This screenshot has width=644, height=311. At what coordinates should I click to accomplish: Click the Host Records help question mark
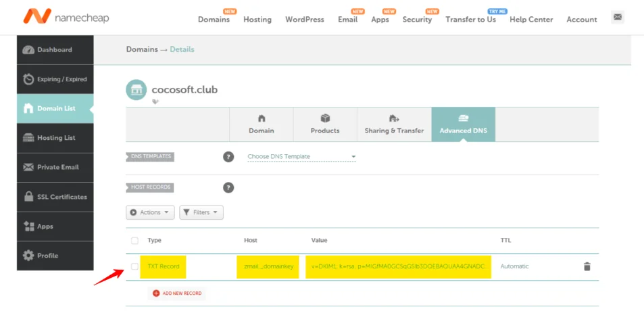[228, 188]
